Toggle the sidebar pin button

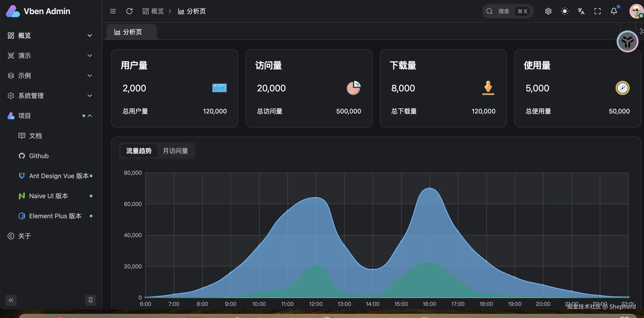(90, 300)
